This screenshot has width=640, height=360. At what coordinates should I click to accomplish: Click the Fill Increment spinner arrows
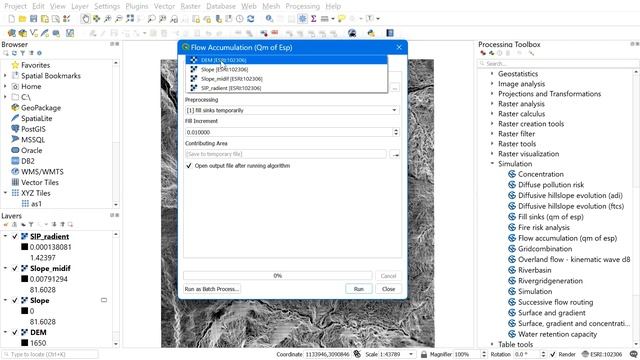(x=396, y=132)
